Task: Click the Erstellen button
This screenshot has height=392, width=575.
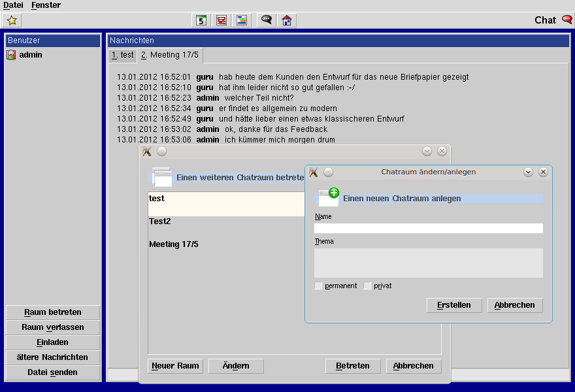Action: [454, 305]
